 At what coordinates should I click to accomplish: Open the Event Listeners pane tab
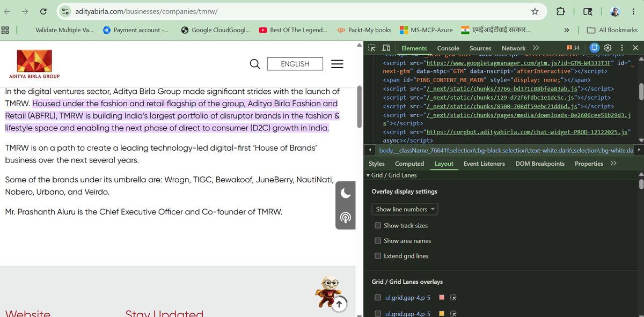click(x=484, y=164)
